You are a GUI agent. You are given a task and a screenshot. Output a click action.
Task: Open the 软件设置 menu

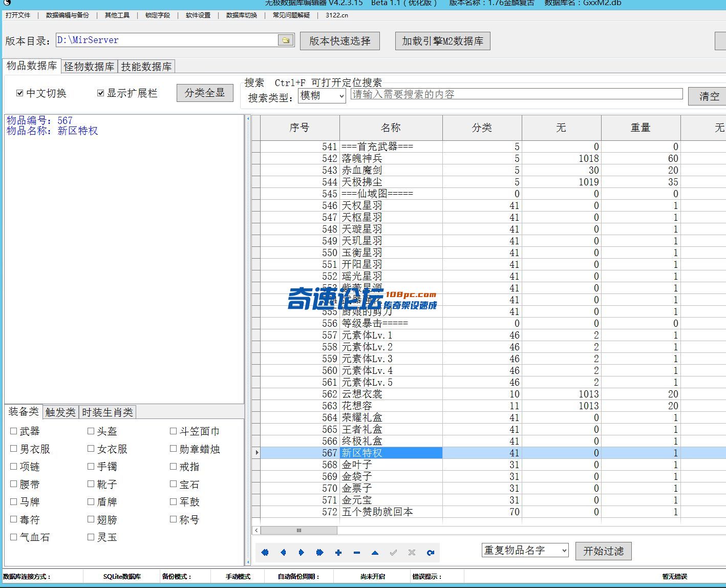point(198,15)
